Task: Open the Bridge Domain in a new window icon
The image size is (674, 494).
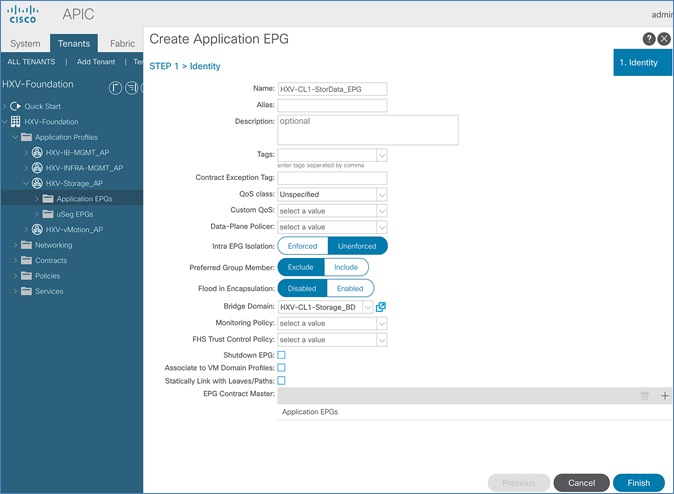Action: [381, 307]
